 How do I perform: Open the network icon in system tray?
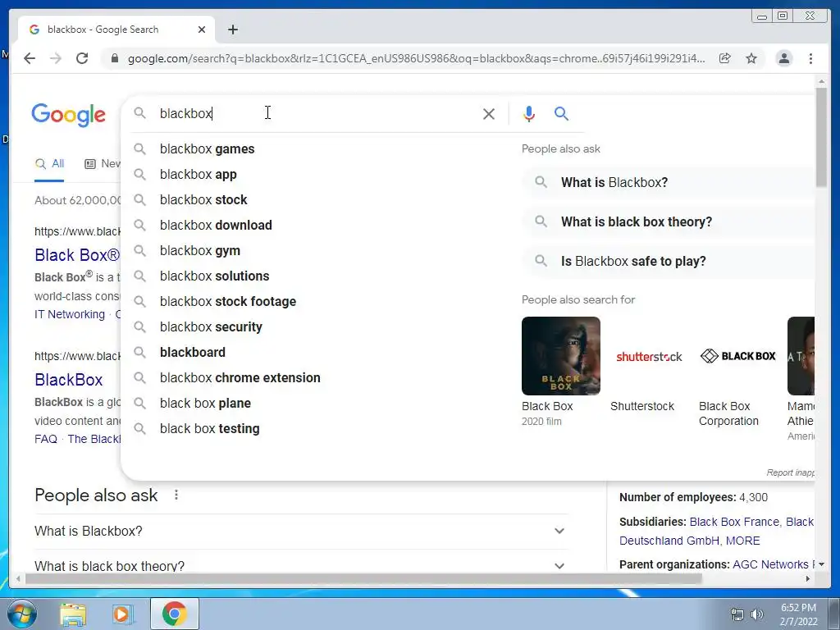737,614
